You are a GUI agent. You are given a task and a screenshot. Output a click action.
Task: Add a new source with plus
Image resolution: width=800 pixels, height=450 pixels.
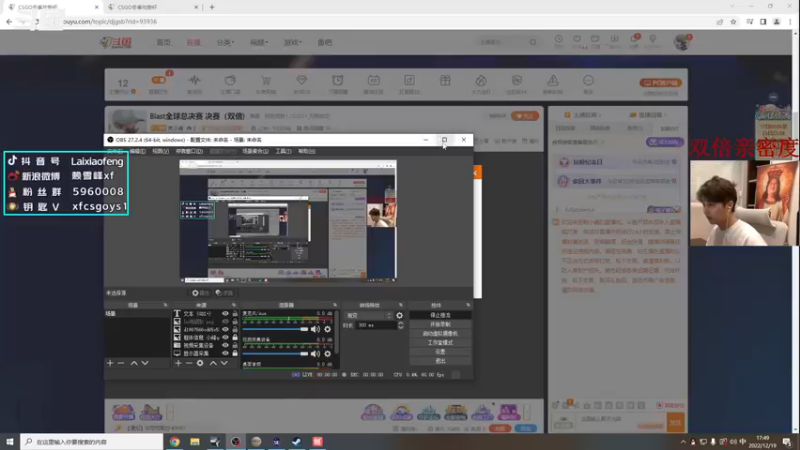(x=178, y=363)
